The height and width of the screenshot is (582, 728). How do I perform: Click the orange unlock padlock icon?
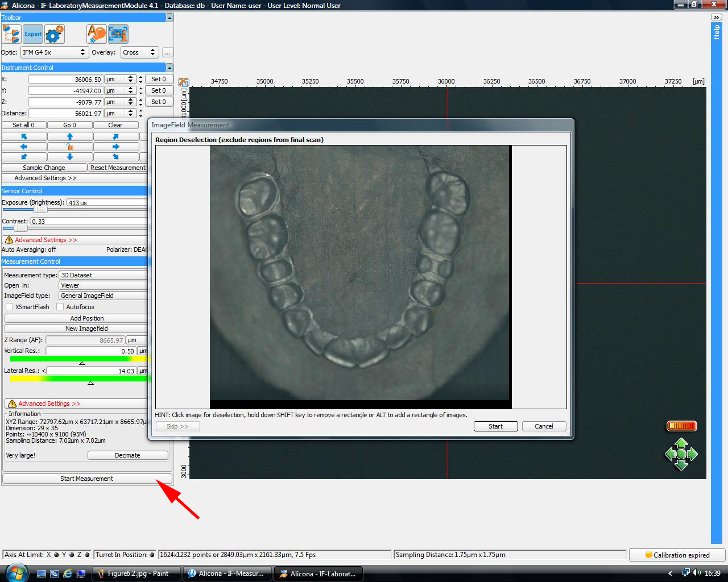click(70, 147)
